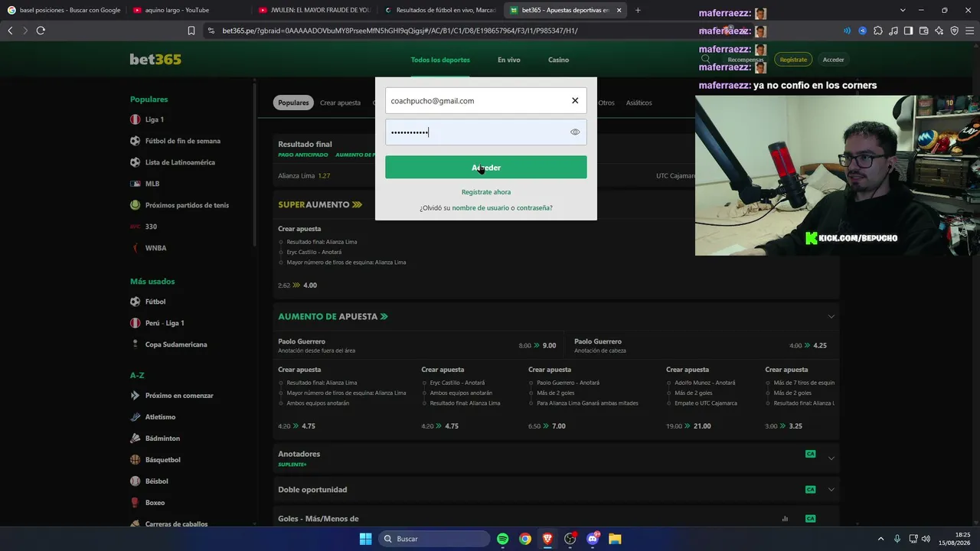980x551 pixels.
Task: Expand the Doble oportunidad market section
Action: point(831,490)
